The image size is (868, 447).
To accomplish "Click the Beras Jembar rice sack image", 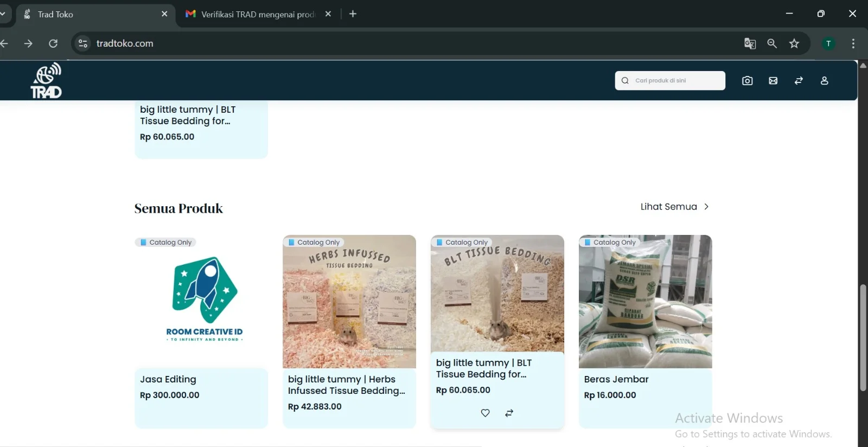I will (x=646, y=302).
